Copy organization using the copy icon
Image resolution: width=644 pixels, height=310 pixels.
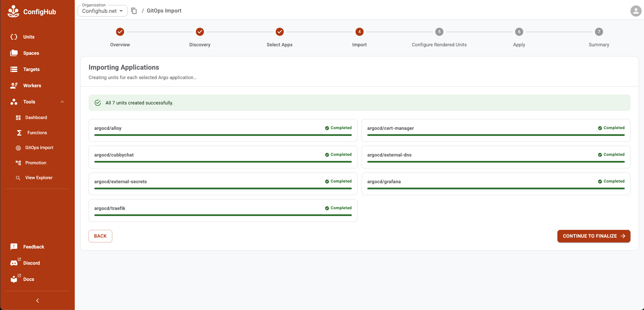134,11
